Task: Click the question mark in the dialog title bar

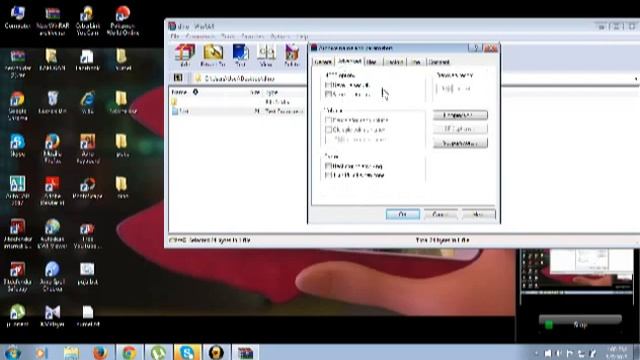Action: click(x=475, y=48)
